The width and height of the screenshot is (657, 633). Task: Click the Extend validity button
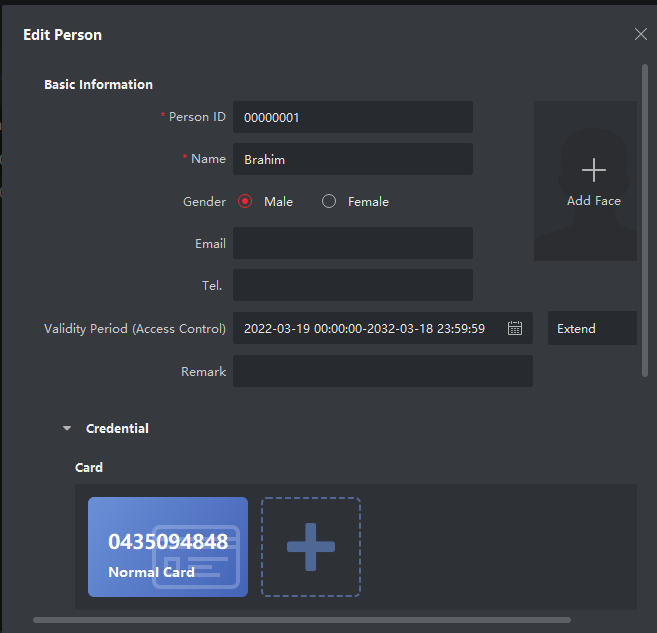[591, 328]
